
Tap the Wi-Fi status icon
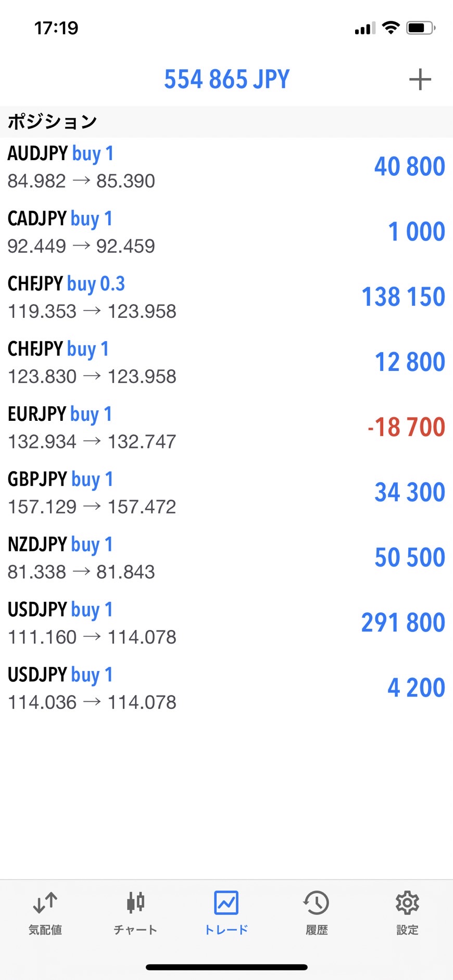tap(391, 28)
